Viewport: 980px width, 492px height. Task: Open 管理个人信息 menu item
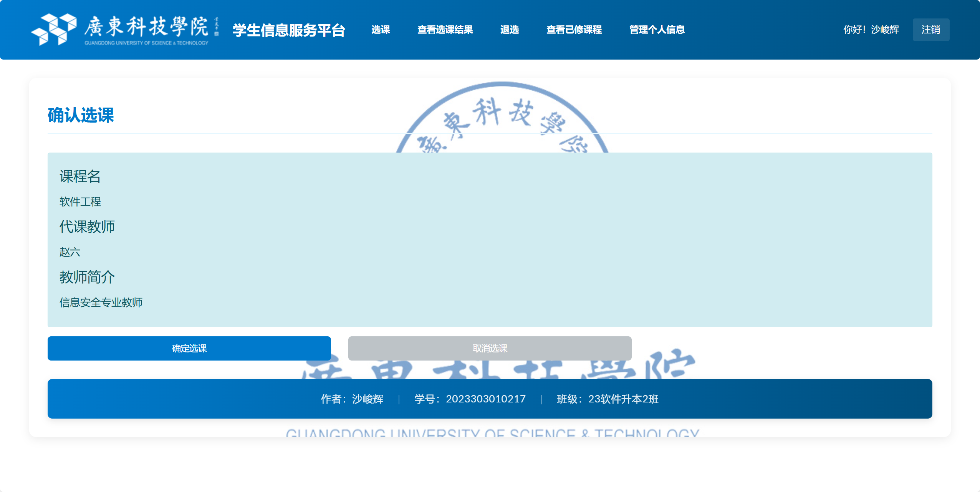point(657,30)
